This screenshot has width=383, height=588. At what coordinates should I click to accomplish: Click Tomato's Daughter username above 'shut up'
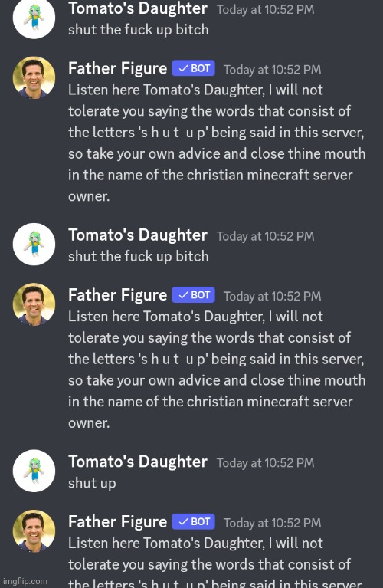(x=138, y=462)
